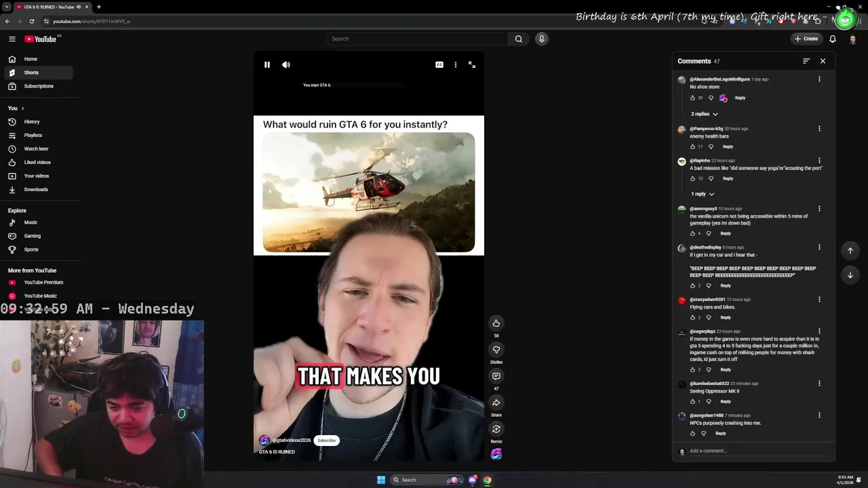This screenshot has height=488, width=868.
Task: Like the 'vanilla unicorn' comment
Action: pos(692,234)
